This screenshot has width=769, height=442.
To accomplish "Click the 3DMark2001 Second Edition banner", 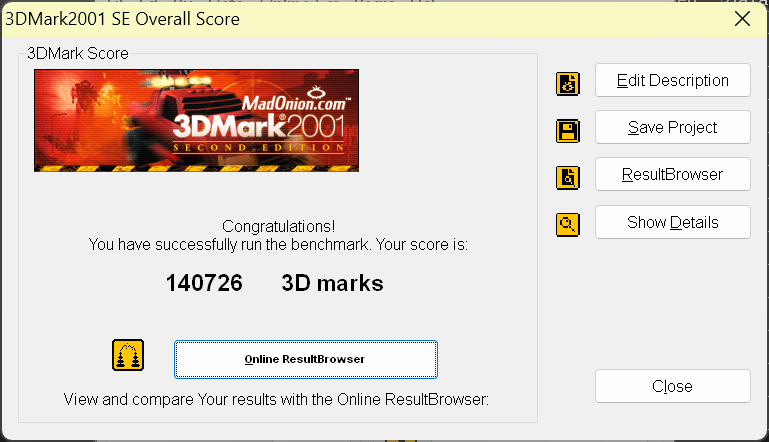I will point(196,120).
